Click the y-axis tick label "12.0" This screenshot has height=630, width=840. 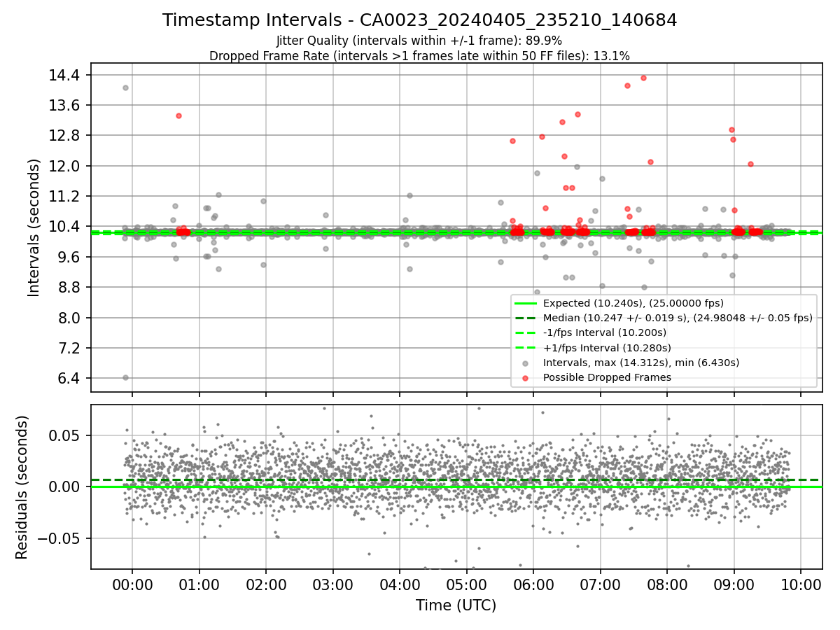tap(64, 166)
